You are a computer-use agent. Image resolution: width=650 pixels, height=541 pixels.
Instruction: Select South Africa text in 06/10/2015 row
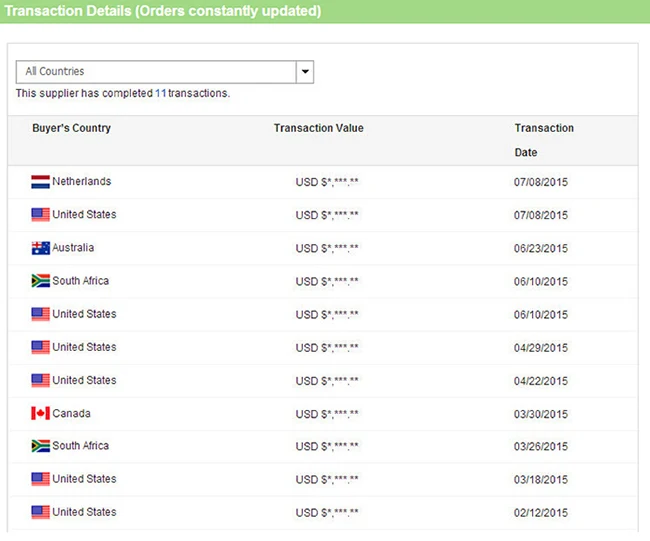80,281
